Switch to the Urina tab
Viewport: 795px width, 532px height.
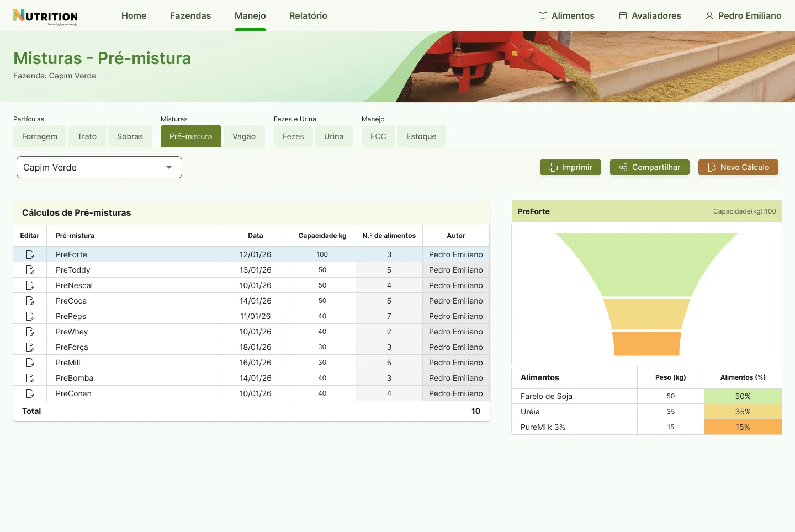tap(334, 136)
